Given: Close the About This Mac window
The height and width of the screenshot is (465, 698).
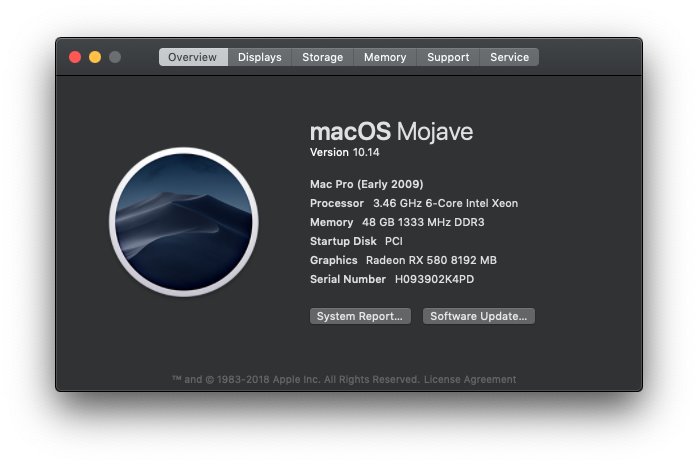Looking at the screenshot, I should 75,57.
